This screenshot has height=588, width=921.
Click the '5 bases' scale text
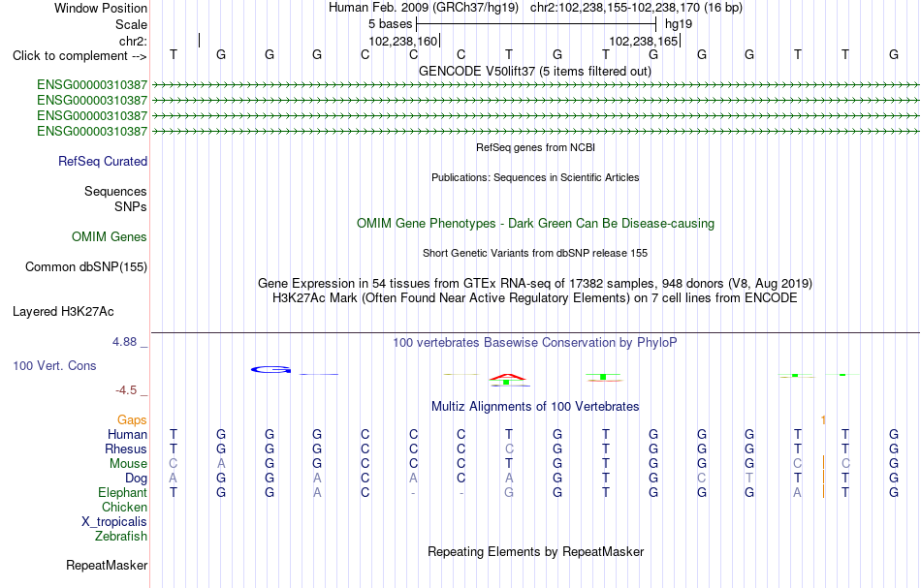tap(390, 24)
